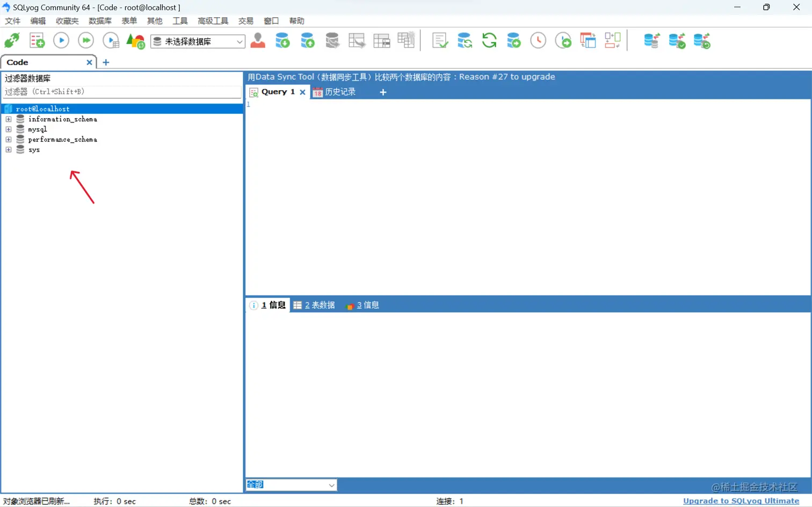This screenshot has width=812, height=507.
Task: Switch to the 3 信息 result tab
Action: 363,305
